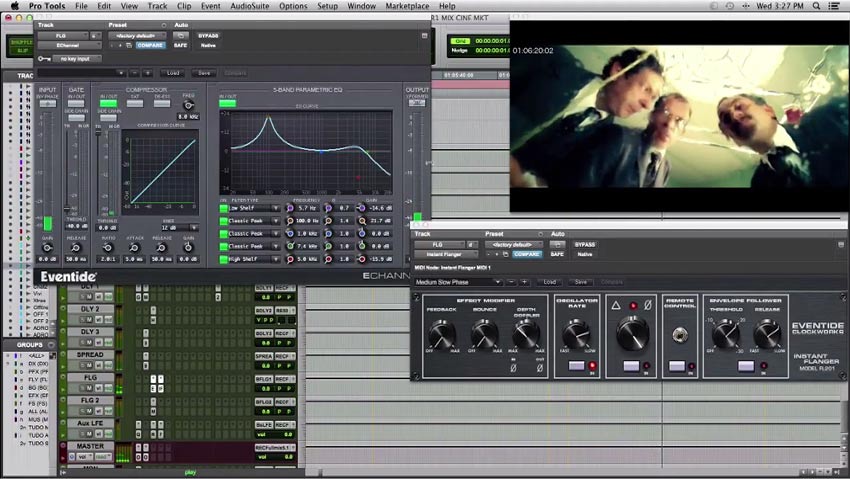Open the GROUPS list dropdown menu

click(51, 345)
